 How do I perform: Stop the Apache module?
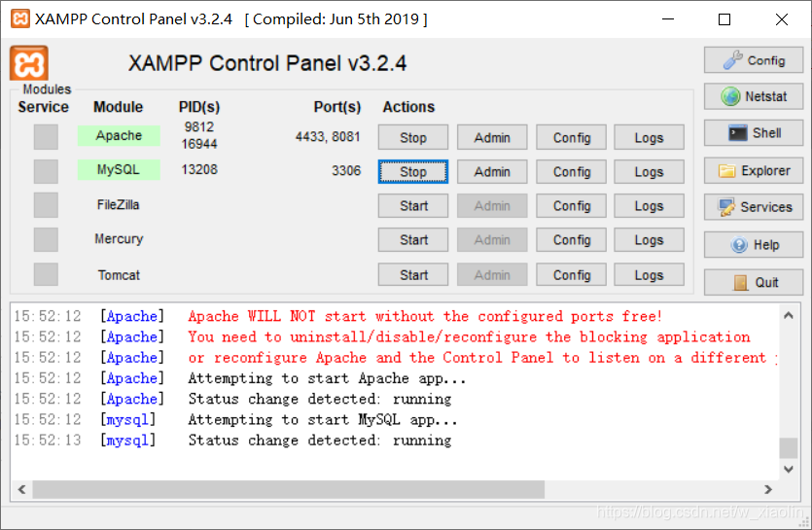413,137
